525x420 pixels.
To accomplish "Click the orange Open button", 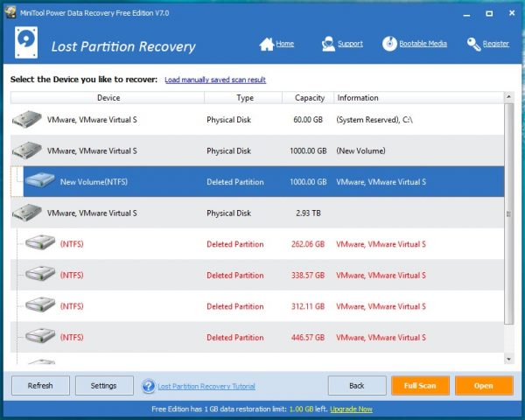I will 484,386.
